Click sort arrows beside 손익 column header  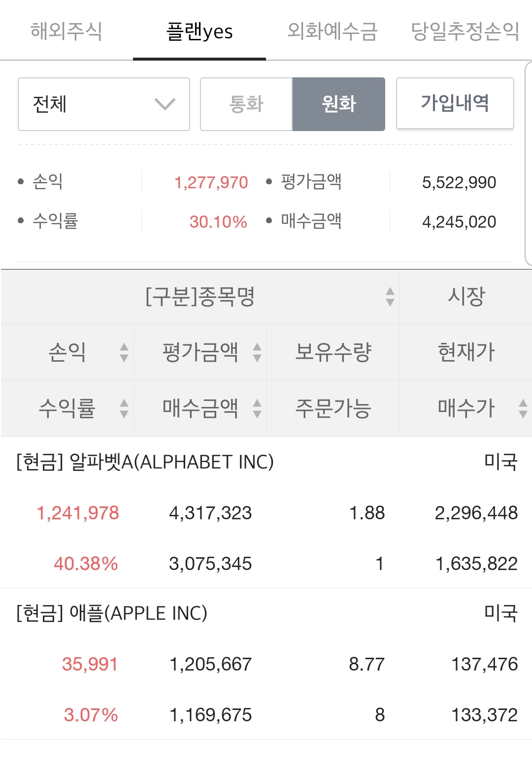(x=124, y=352)
